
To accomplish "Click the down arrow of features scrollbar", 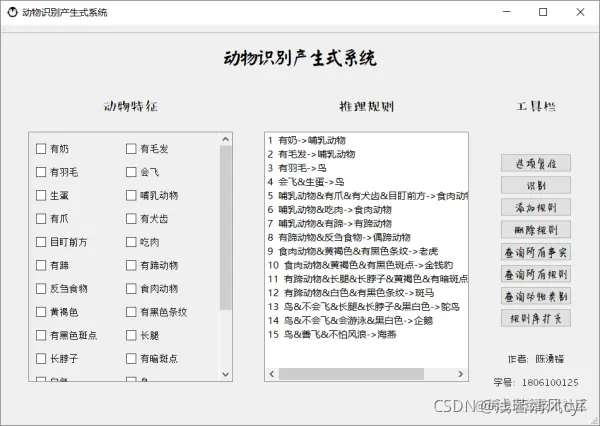I will tap(225, 374).
